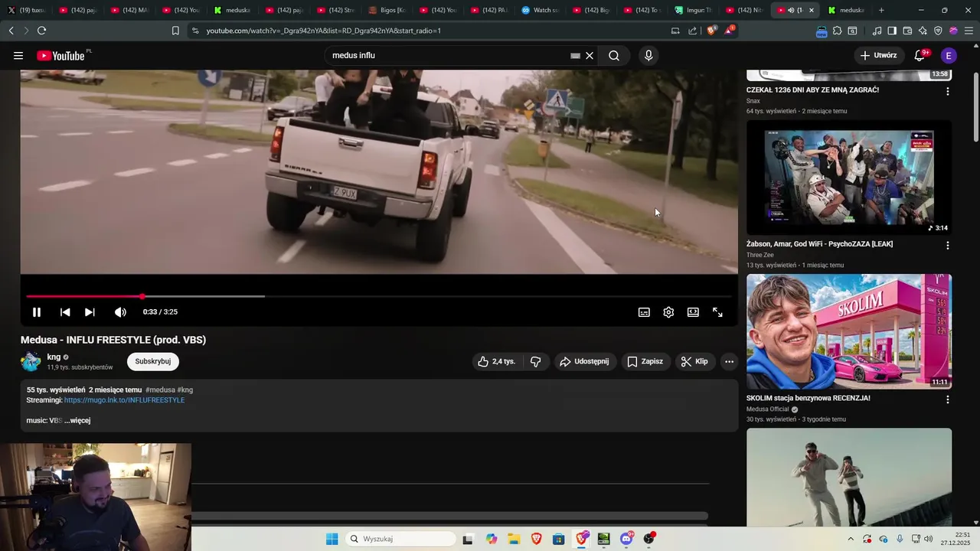Toggle the browser sidebar panel
The image size is (980, 551).
(x=892, y=31)
